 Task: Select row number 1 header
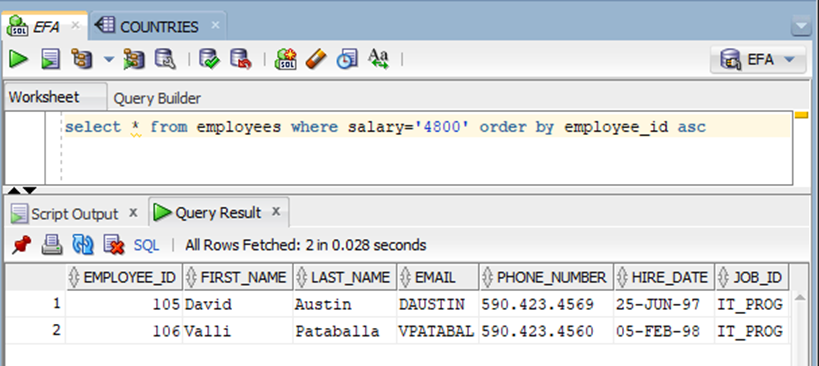(x=35, y=304)
